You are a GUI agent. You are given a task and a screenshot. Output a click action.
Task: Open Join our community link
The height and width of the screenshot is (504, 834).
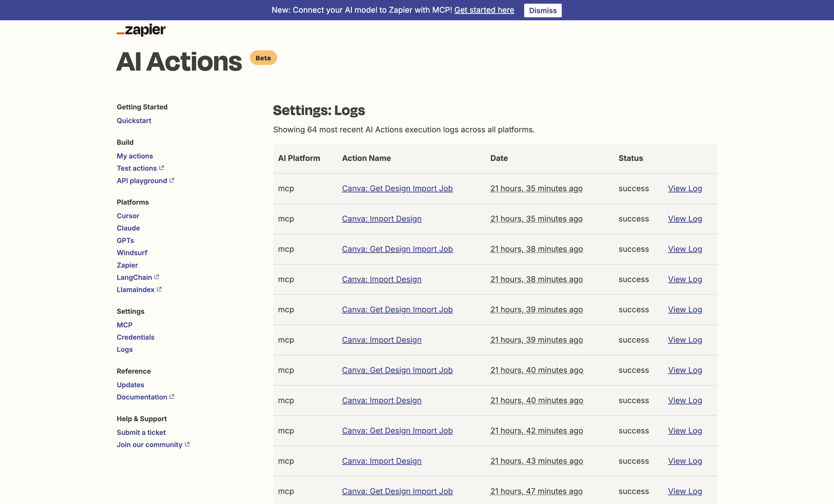coord(150,445)
